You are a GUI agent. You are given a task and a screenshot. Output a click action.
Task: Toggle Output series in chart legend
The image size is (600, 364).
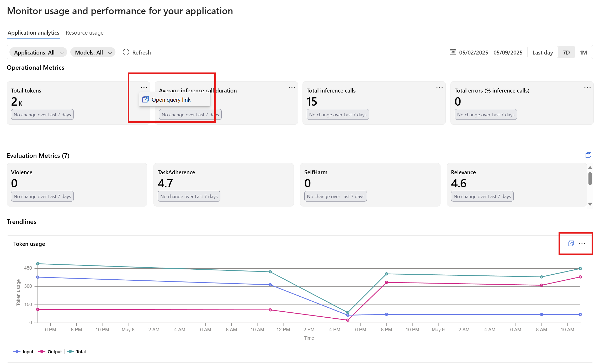pos(50,352)
